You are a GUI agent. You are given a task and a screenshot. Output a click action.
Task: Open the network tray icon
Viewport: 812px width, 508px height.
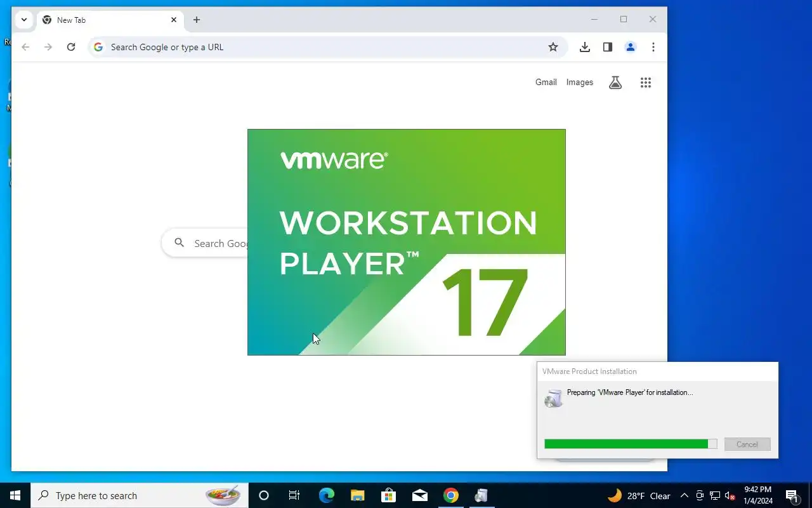coord(715,496)
